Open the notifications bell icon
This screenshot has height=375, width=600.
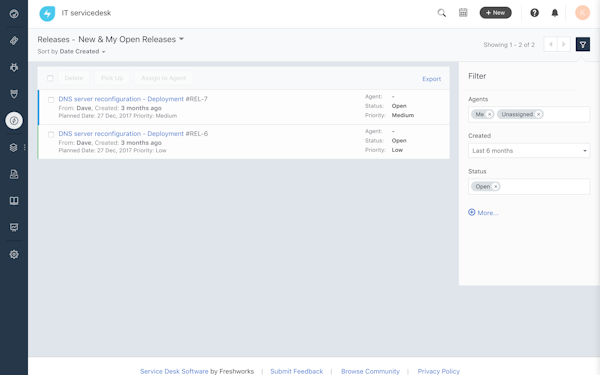coord(554,13)
